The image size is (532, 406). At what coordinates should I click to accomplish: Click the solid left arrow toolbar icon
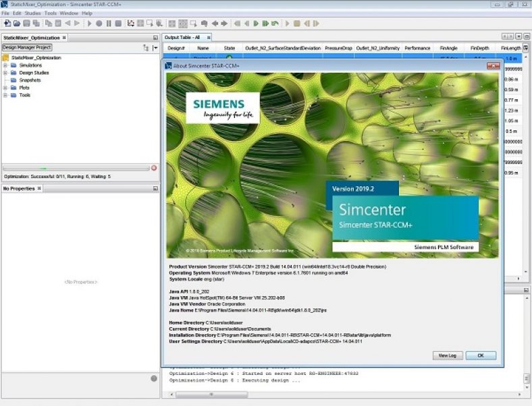[x=215, y=24]
